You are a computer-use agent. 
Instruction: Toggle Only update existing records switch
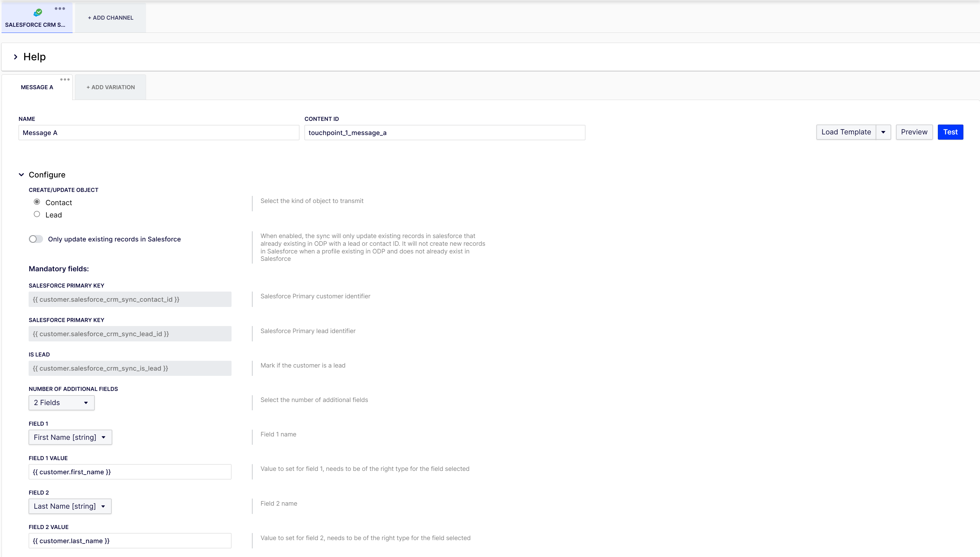click(x=36, y=239)
